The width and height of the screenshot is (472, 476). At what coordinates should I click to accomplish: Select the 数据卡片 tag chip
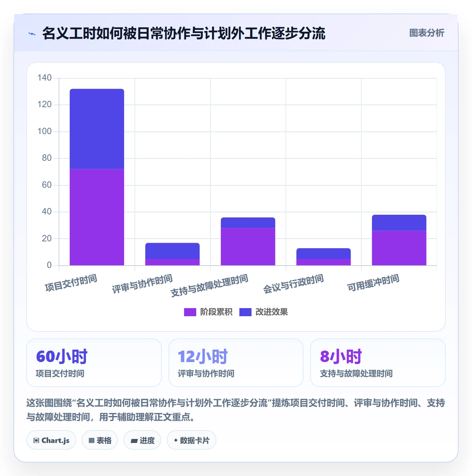[x=191, y=440]
